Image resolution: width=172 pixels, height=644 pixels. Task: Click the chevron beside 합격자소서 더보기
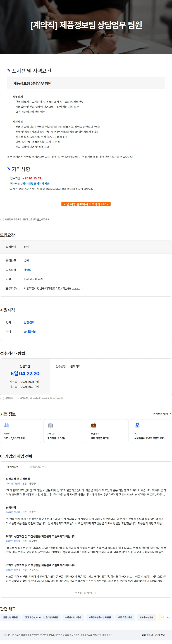[x=95, y=593]
